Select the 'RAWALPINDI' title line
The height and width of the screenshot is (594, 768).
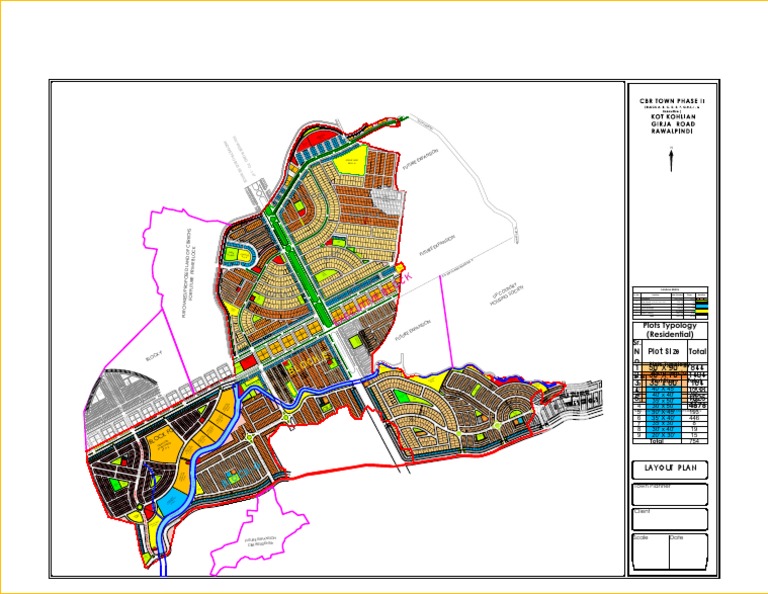click(672, 131)
